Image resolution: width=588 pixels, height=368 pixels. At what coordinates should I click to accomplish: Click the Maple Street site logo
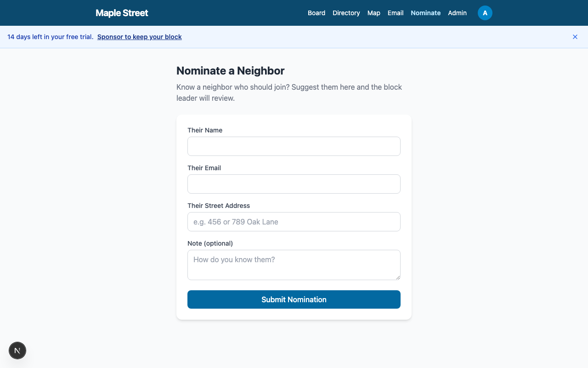[122, 13]
